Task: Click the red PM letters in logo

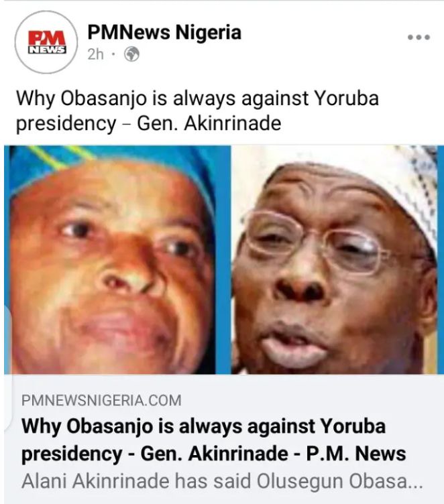Action: pos(47,38)
